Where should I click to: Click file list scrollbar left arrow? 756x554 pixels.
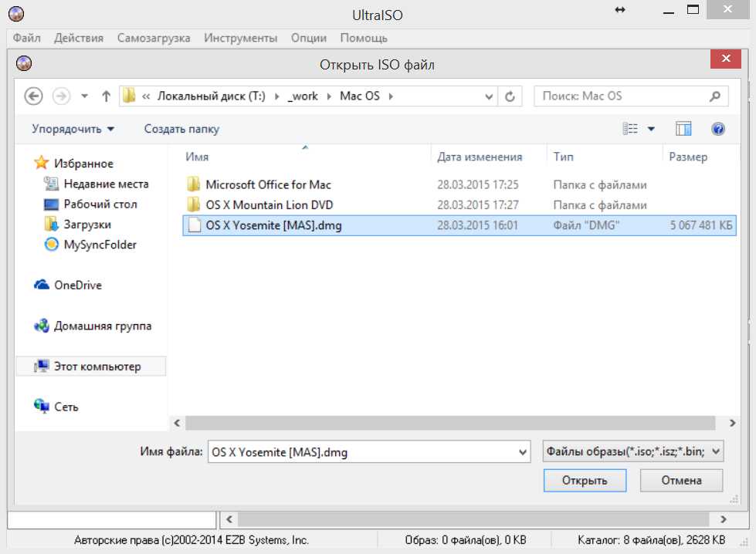coord(177,423)
